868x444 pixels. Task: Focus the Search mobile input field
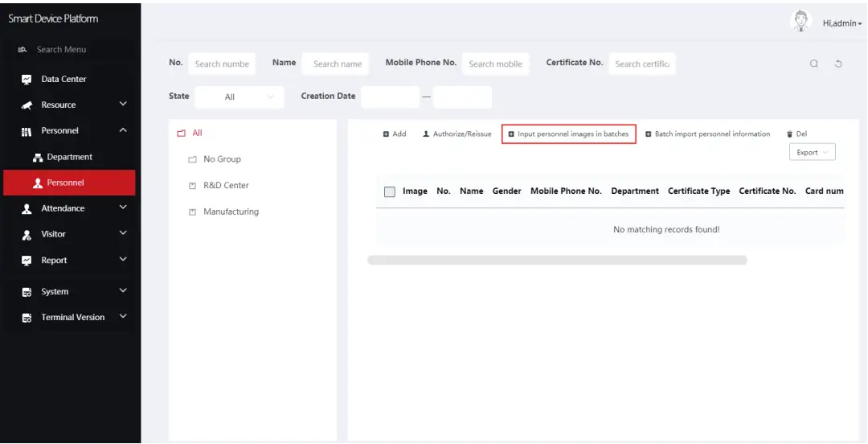point(495,64)
